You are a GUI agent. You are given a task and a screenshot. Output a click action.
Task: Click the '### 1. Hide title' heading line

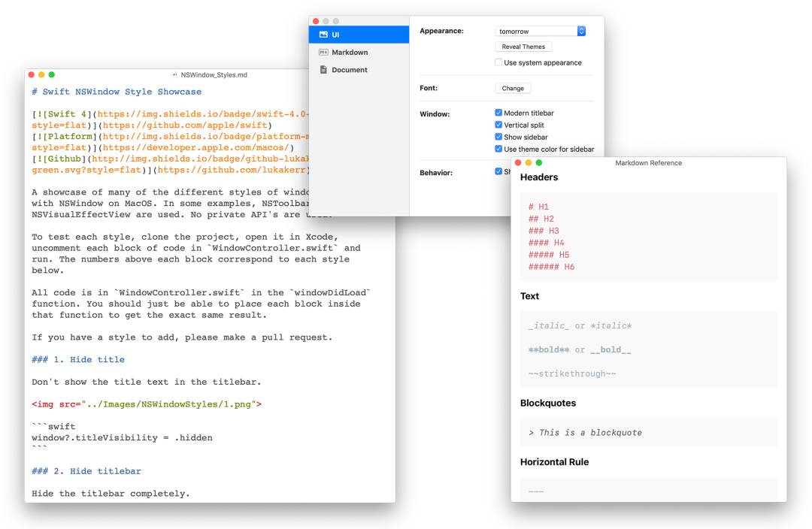(78, 360)
